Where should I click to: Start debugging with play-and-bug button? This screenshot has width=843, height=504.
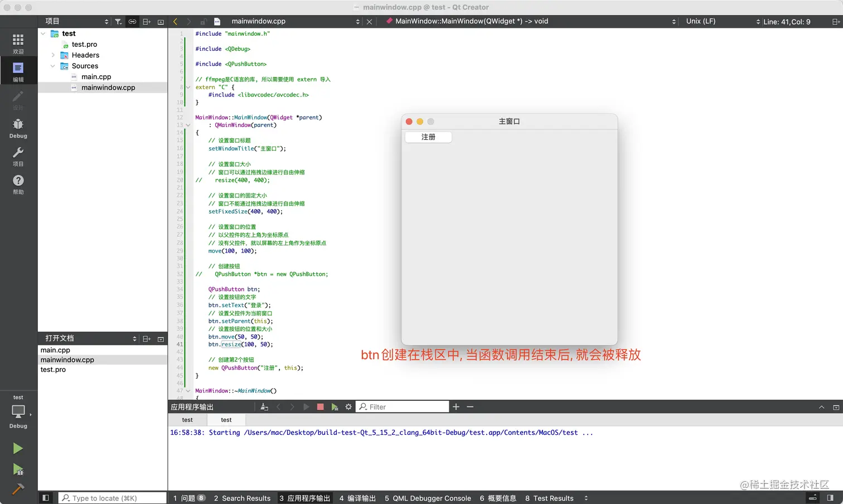point(18,469)
